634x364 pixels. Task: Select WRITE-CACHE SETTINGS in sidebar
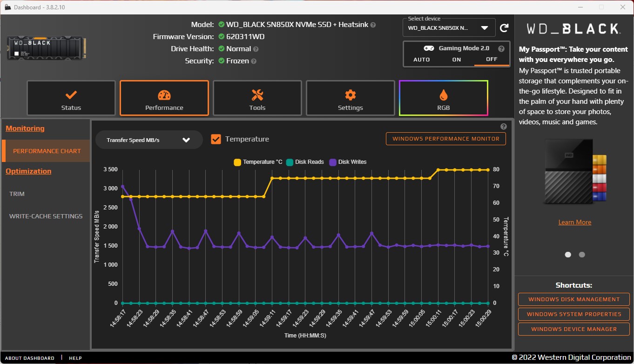[46, 216]
